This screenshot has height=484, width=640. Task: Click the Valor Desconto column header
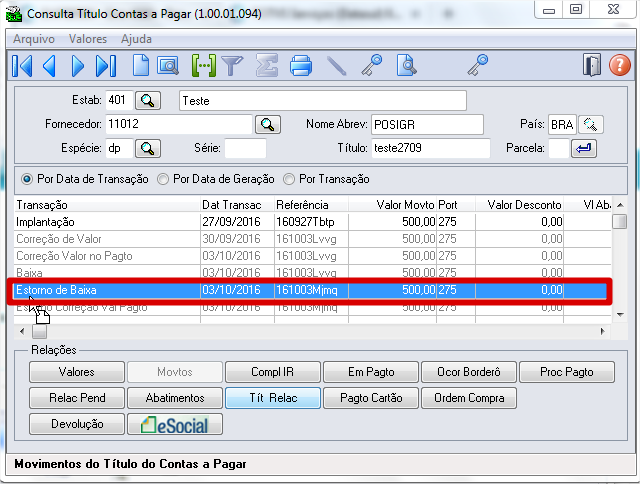point(520,205)
